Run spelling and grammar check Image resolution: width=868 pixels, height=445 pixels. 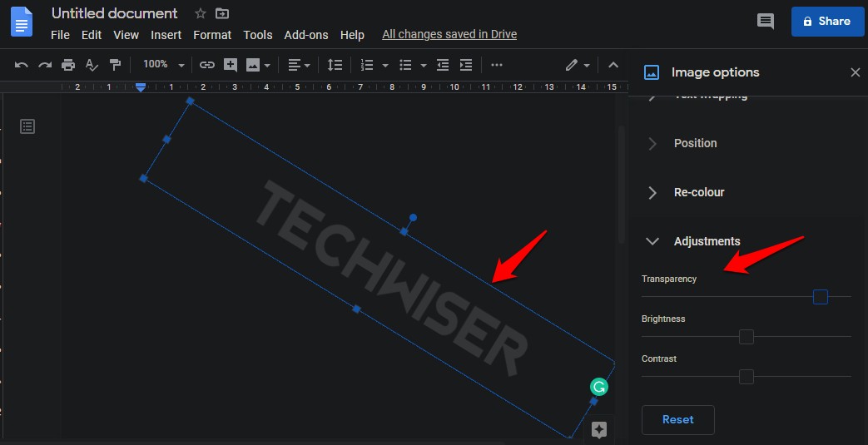pos(92,66)
